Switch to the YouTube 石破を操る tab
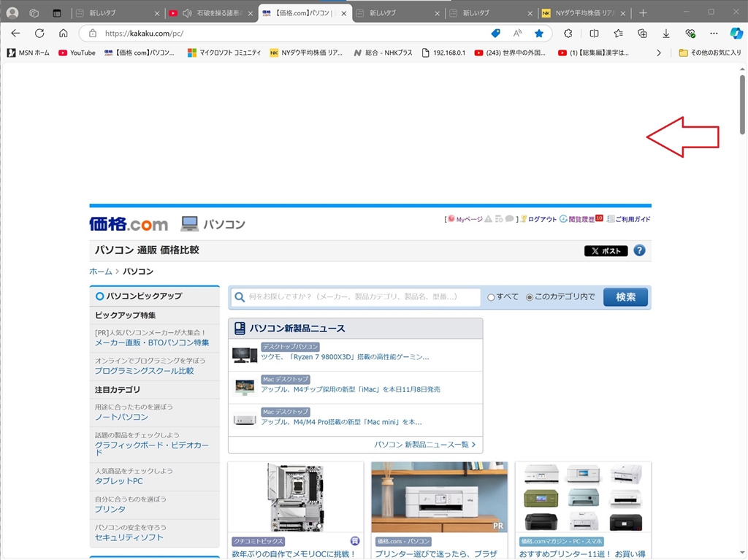This screenshot has width=748, height=560. click(x=211, y=13)
